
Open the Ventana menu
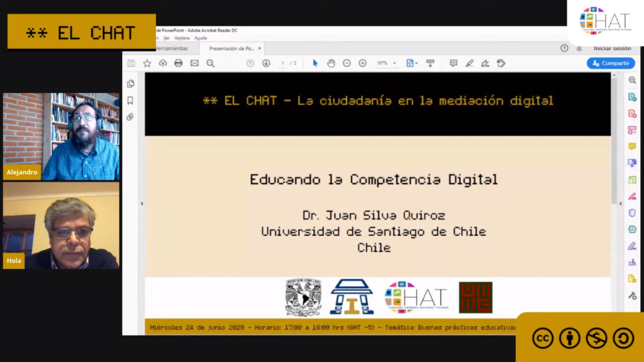[182, 38]
